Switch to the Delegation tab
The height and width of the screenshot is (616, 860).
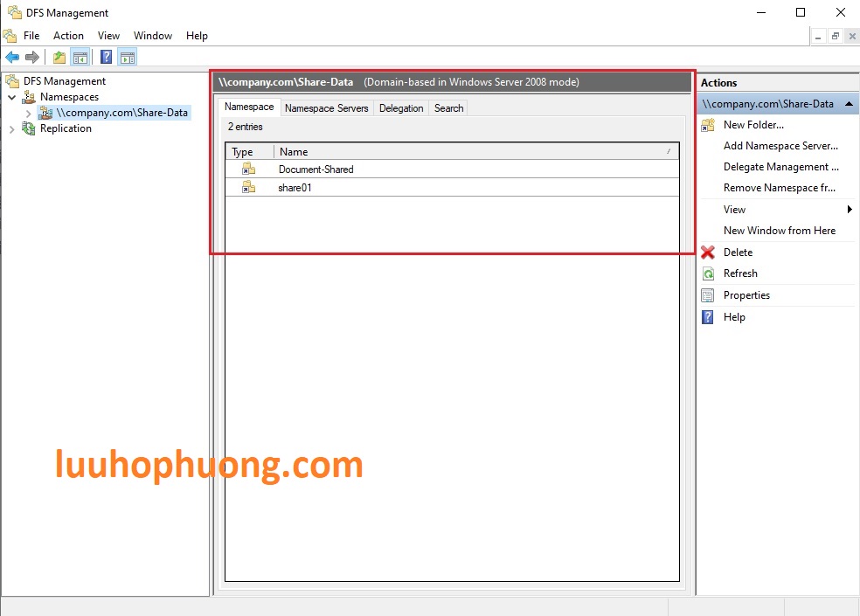401,107
